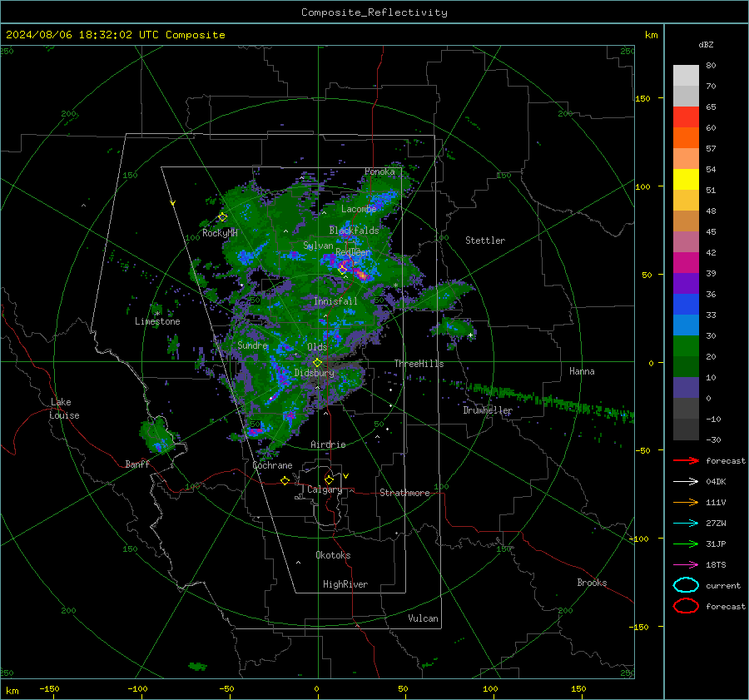Click the Vulcan city label

coord(423,618)
